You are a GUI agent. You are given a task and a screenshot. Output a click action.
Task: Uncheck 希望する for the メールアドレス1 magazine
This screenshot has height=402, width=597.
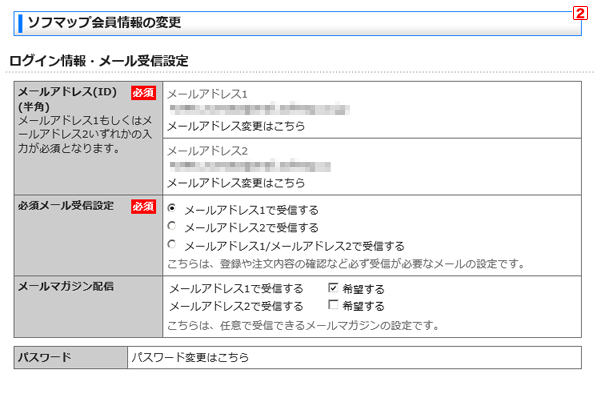coord(333,288)
